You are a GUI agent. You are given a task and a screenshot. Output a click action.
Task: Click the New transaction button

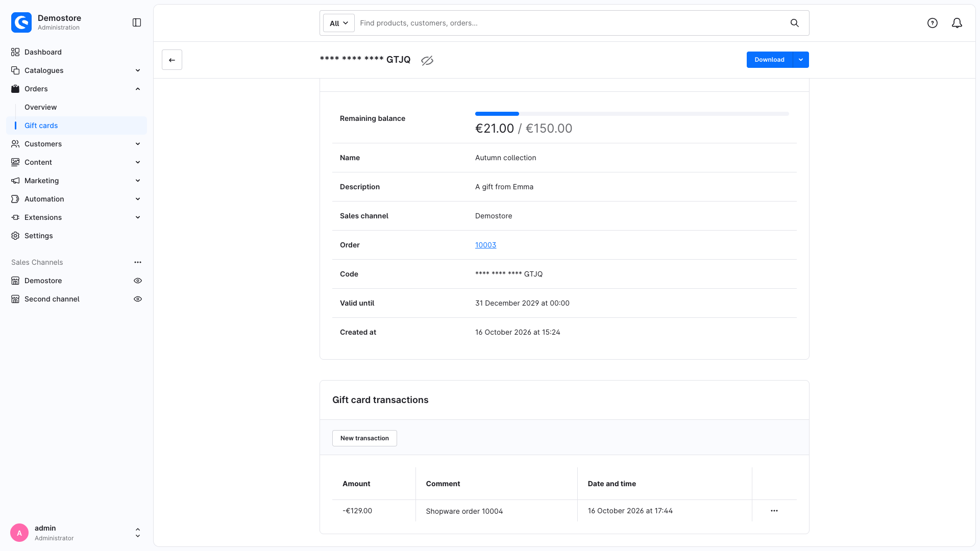tap(364, 438)
